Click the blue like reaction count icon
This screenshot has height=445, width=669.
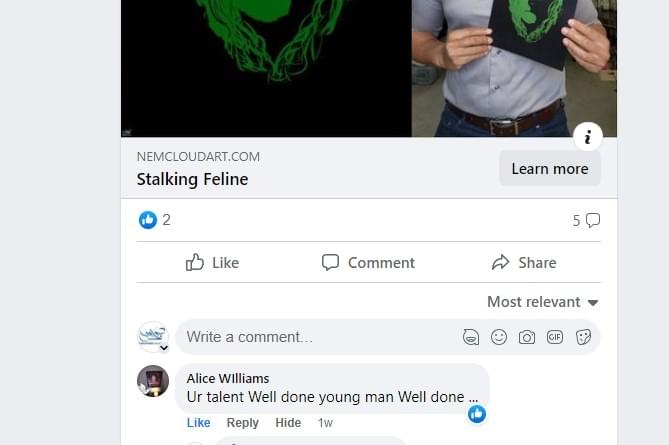(x=148, y=220)
